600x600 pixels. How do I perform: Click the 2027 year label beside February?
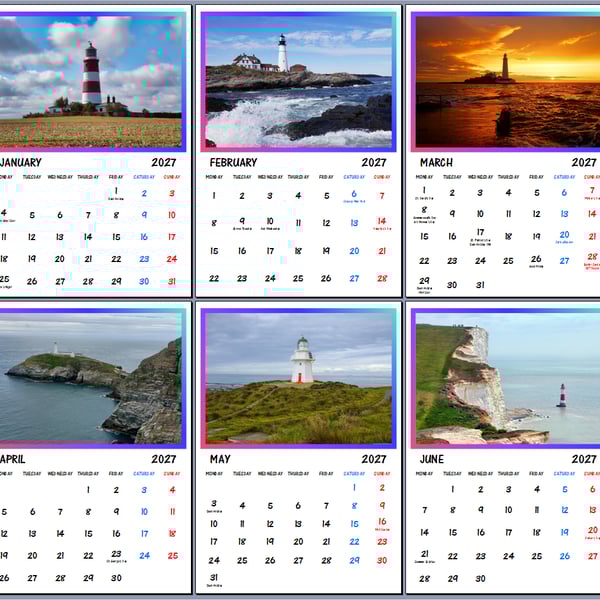coord(374,163)
